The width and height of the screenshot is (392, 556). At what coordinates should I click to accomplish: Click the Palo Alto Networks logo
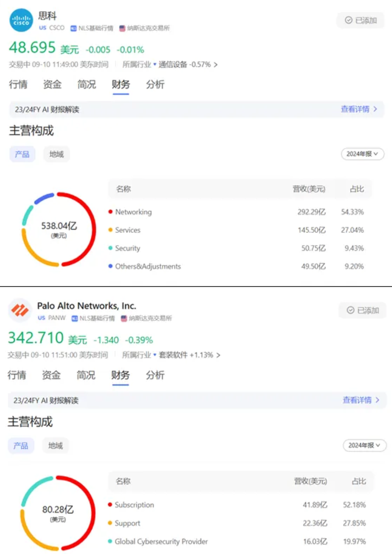(20, 310)
